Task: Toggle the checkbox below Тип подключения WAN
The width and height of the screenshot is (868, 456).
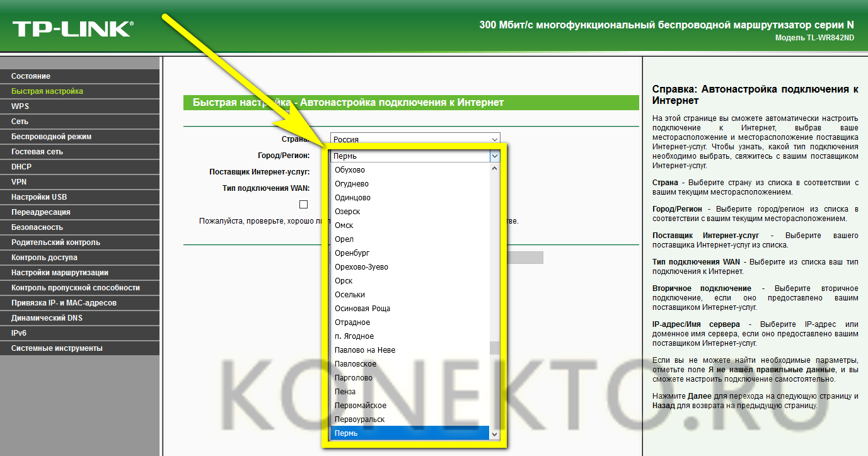Action: point(303,204)
